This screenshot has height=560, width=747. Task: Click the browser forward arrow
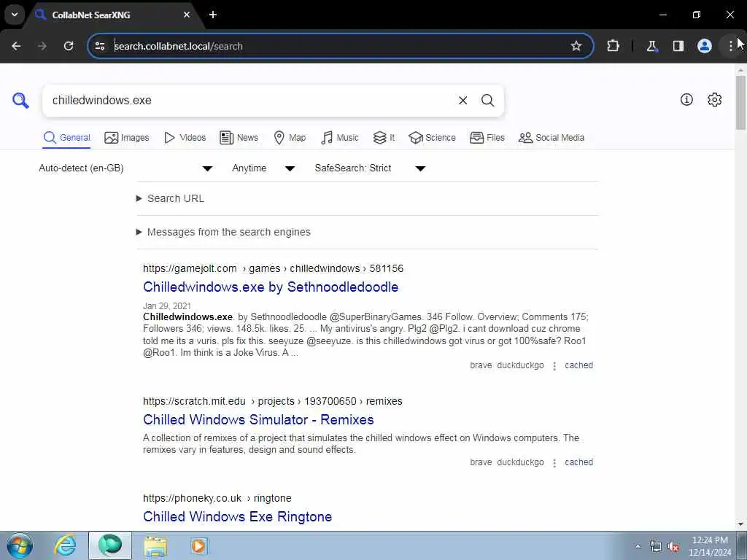[x=42, y=46]
